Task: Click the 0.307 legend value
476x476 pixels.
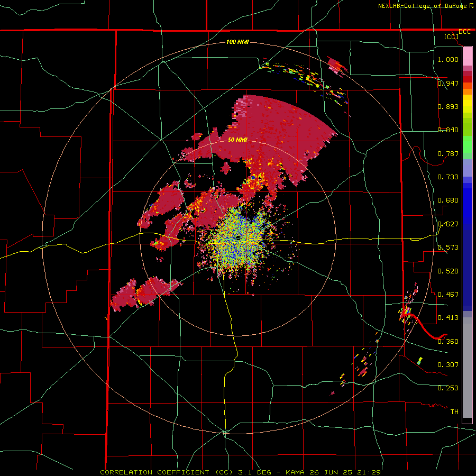Action: 448,364
